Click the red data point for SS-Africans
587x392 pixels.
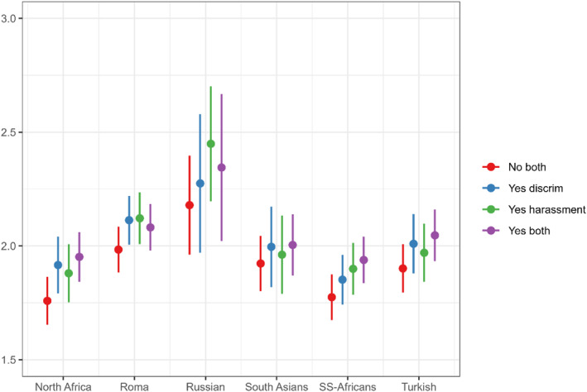click(332, 297)
